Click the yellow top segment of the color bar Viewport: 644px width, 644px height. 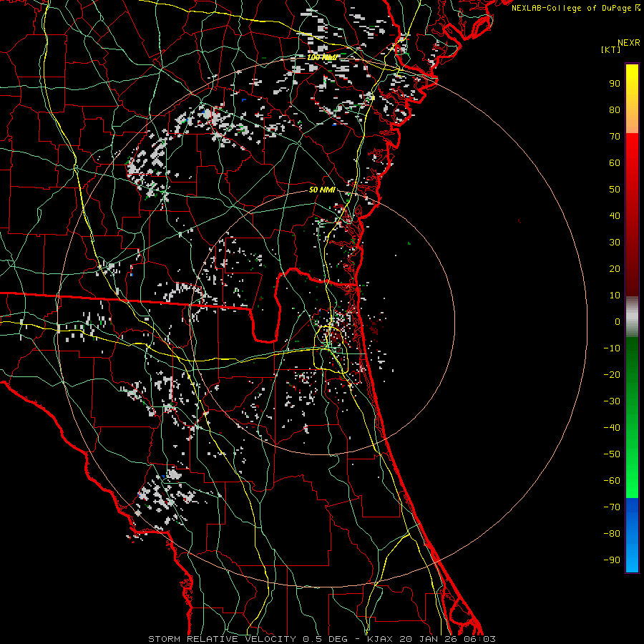coord(632,99)
